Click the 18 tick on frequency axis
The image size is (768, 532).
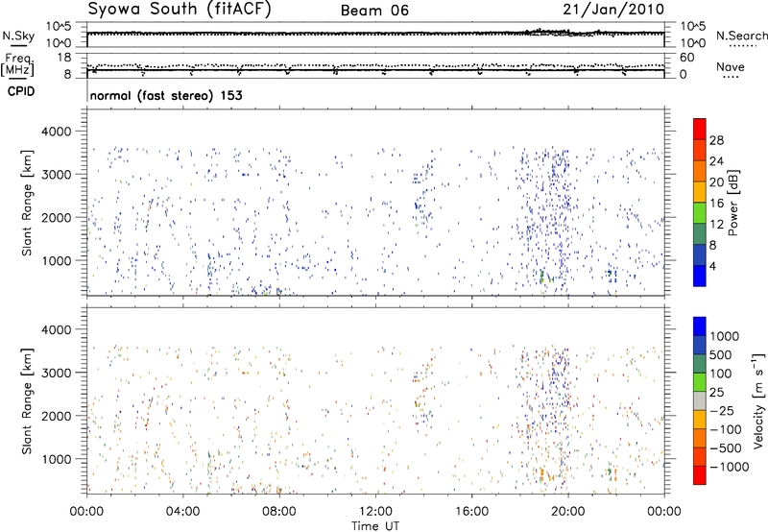tap(64, 58)
